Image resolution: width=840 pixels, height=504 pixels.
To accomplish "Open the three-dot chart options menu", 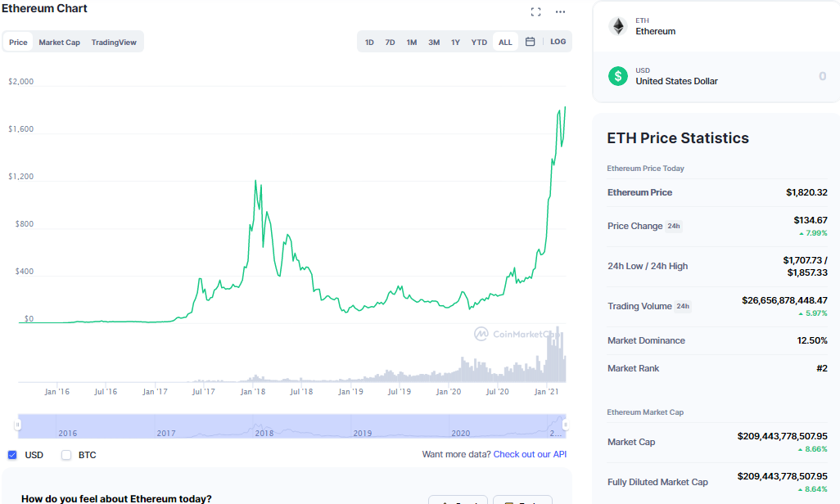I will click(560, 11).
